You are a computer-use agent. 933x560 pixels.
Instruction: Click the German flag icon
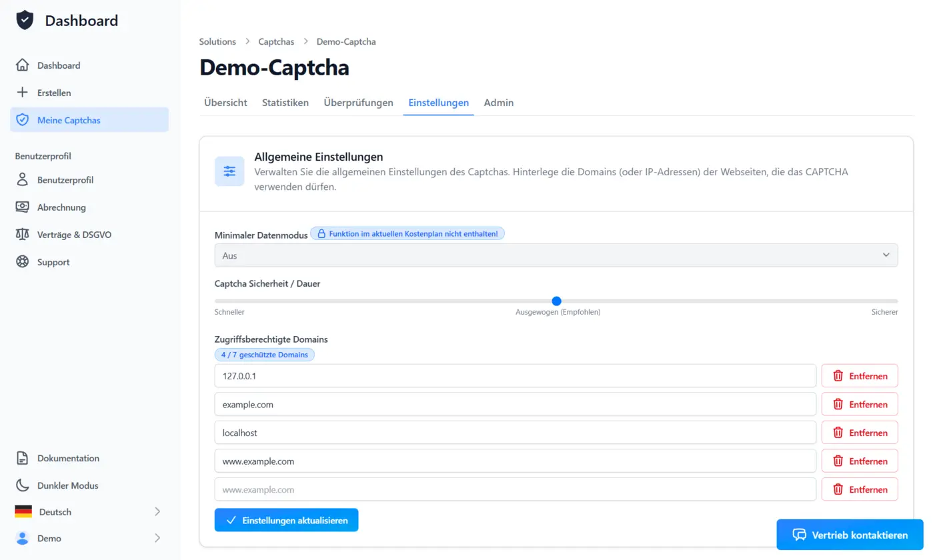[23, 512]
